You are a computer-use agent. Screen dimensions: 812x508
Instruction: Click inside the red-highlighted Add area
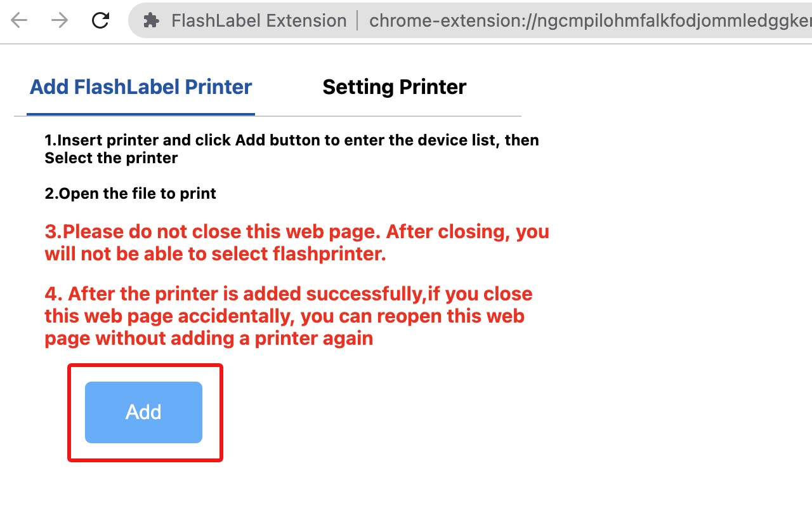[145, 412]
